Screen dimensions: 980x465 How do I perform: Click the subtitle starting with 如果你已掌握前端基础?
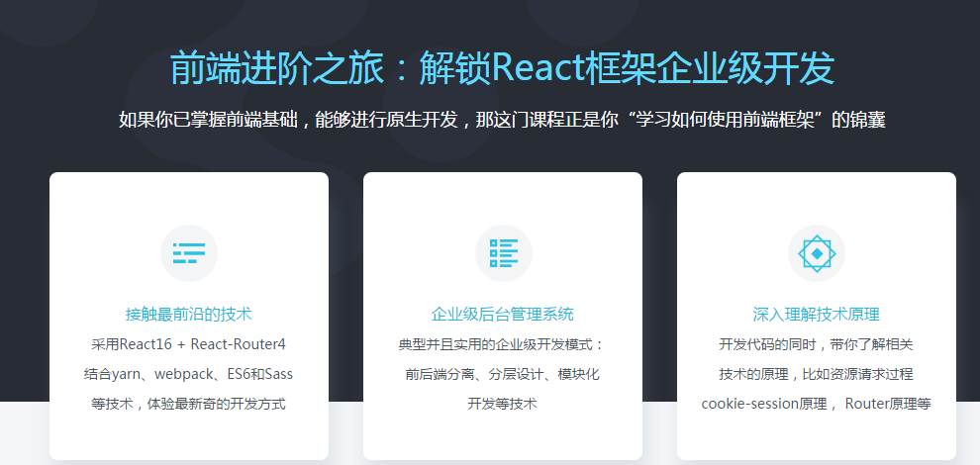click(x=502, y=120)
